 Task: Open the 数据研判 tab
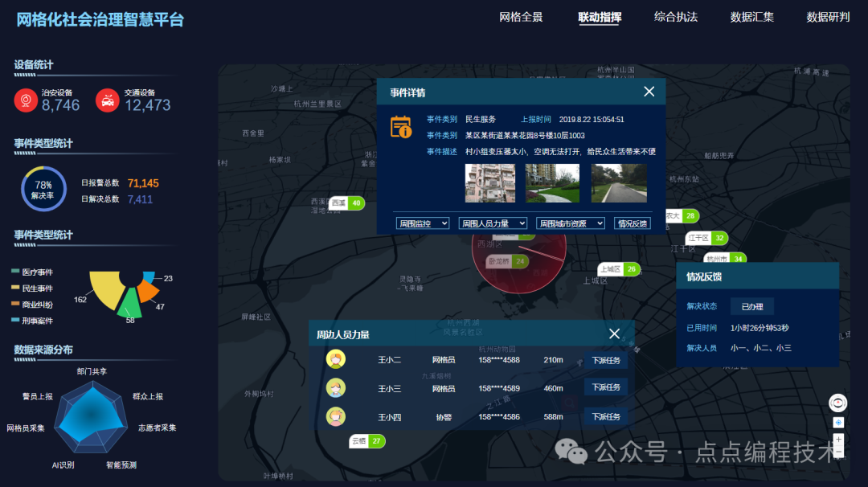click(828, 17)
